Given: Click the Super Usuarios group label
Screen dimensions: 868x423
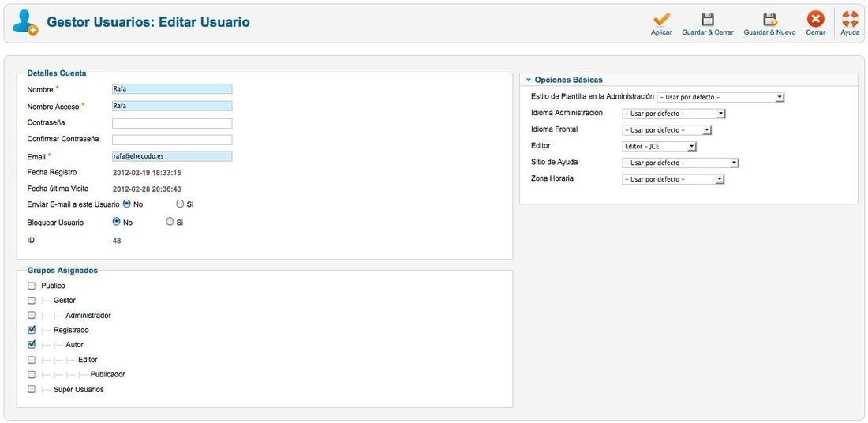Looking at the screenshot, I should pos(79,389).
